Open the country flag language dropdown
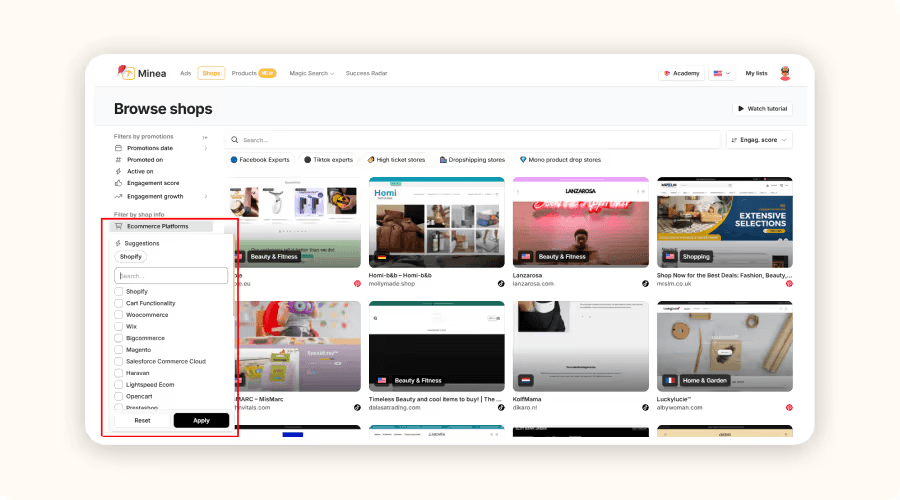The height and width of the screenshot is (500, 900). click(x=721, y=73)
